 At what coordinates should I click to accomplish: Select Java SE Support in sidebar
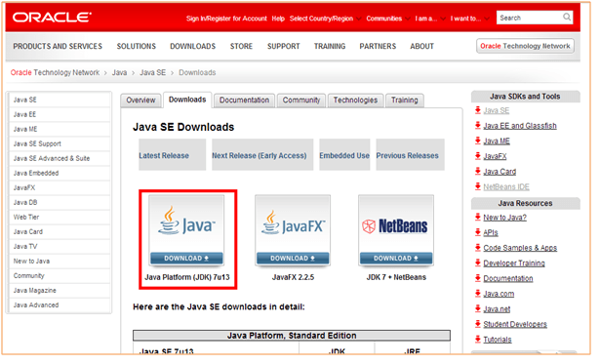[x=60, y=143]
